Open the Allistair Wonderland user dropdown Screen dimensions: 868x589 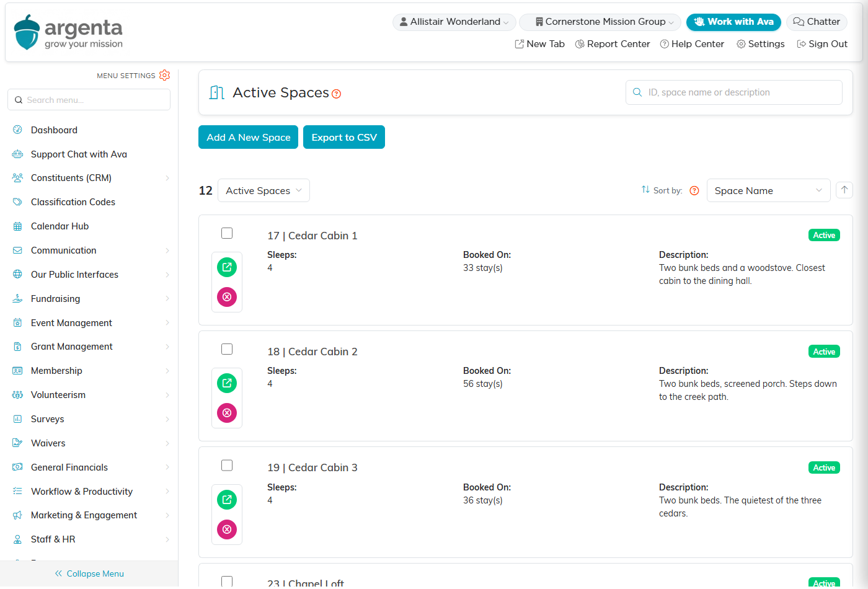pos(454,22)
